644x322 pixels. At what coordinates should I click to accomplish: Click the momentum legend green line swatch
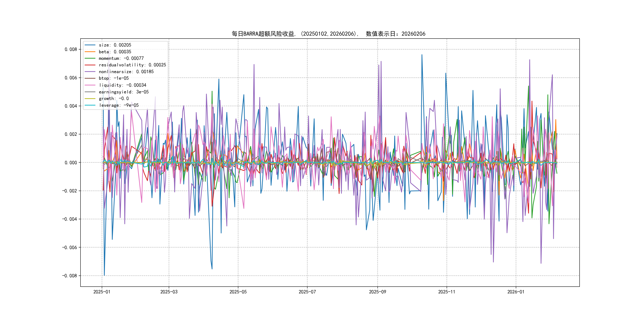click(90, 58)
